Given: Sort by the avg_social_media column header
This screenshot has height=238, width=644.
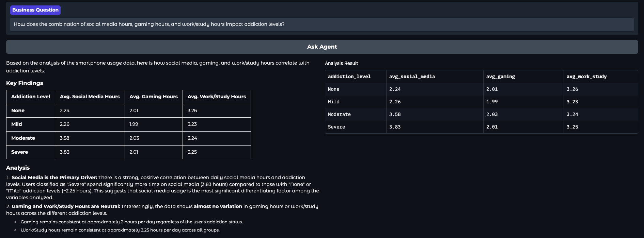Looking at the screenshot, I should pyautogui.click(x=412, y=77).
